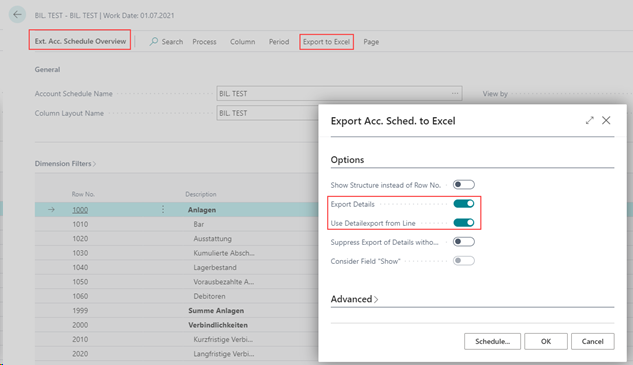Disable the Export Details switch
The width and height of the screenshot is (633, 365).
[x=463, y=203]
